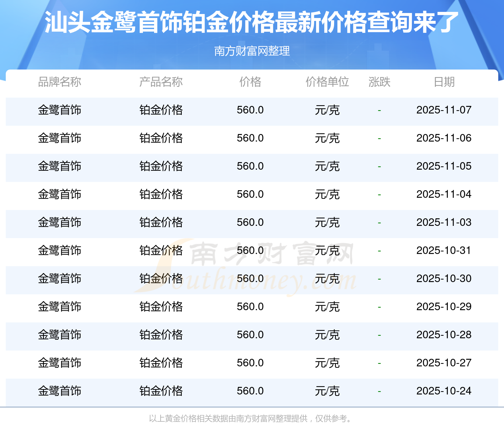Image resolution: width=504 pixels, height=424 pixels.
Task: Select the 品牌名称 column header
Action: [x=60, y=82]
